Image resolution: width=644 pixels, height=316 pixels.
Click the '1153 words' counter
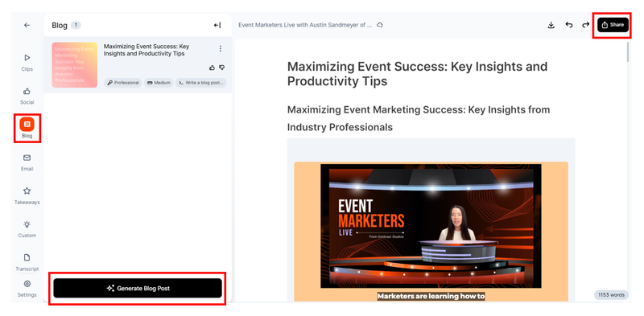(612, 294)
